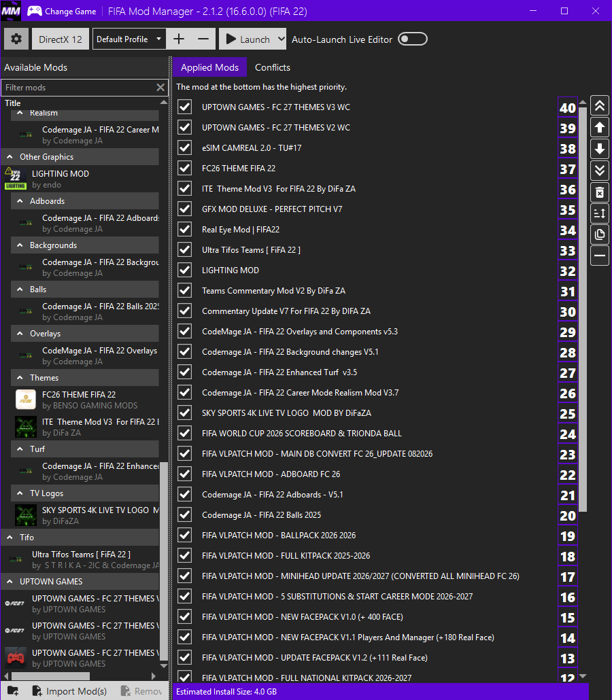Click the copy mod list icon
Image resolution: width=612 pixels, height=700 pixels.
[x=600, y=234]
